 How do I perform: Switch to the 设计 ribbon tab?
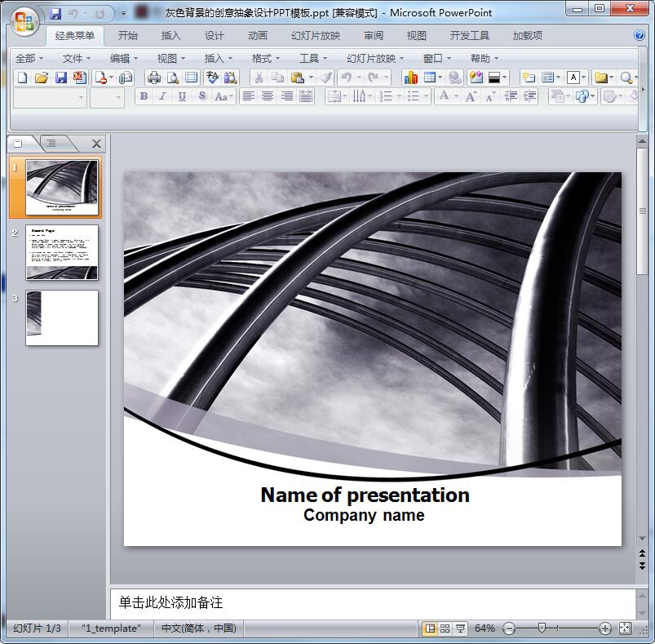pos(215,36)
